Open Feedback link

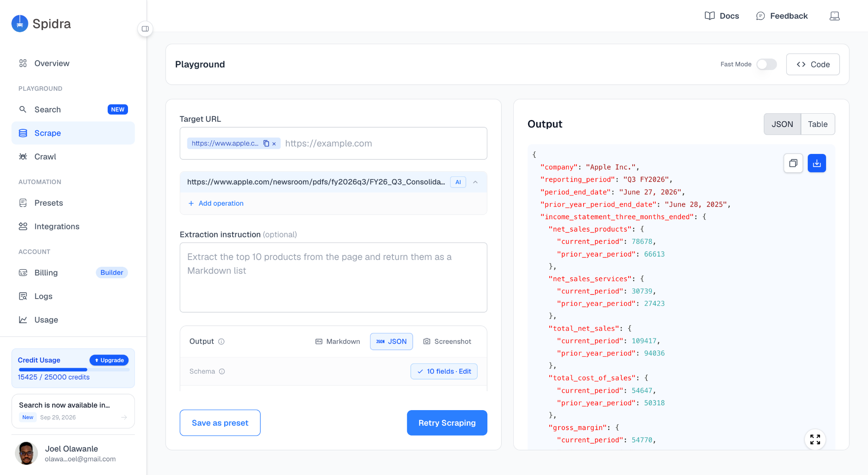pos(782,16)
